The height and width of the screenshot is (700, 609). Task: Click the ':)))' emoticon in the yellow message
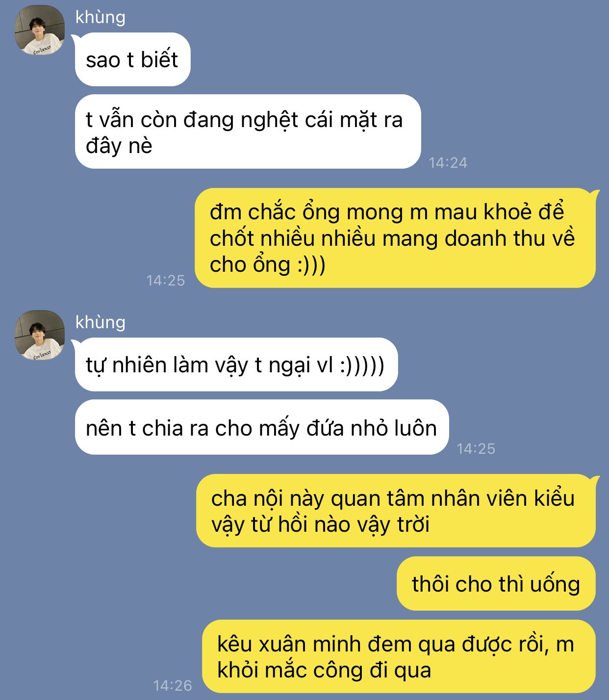point(311,265)
